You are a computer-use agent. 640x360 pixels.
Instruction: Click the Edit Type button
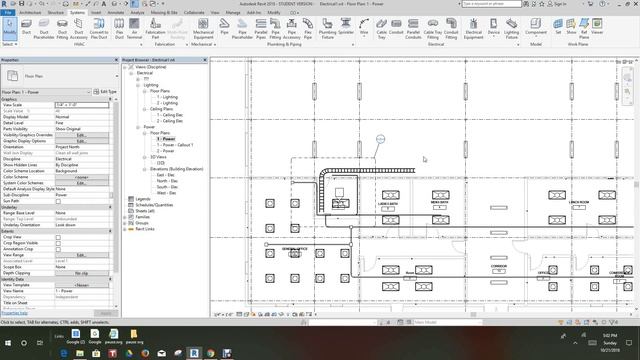[x=105, y=92]
